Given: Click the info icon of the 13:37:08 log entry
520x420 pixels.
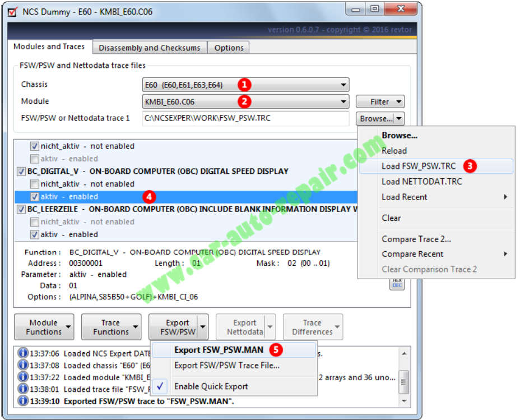Looking at the screenshot, I should click(22, 364).
